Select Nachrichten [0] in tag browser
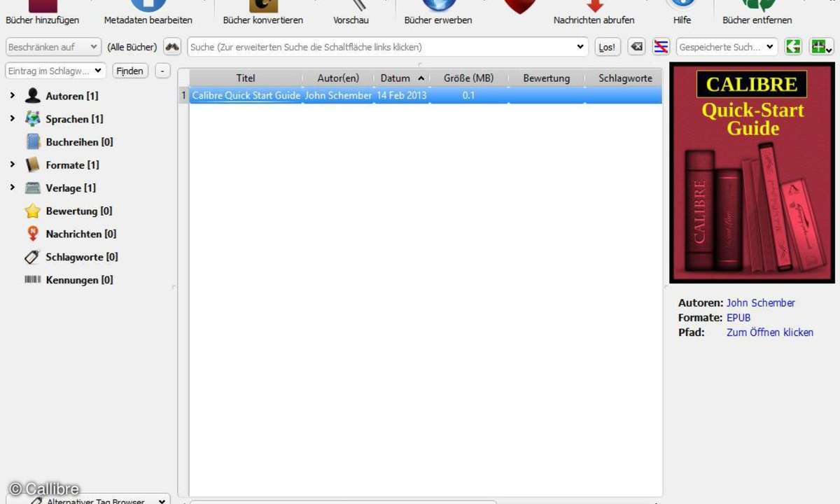Viewport: 840px width, 504px height. click(x=81, y=234)
